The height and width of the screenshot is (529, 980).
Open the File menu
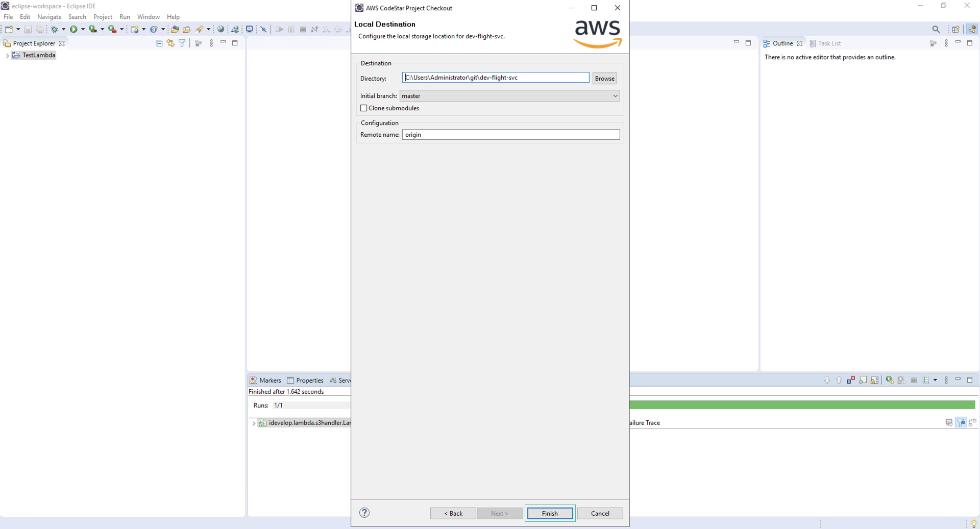8,17
